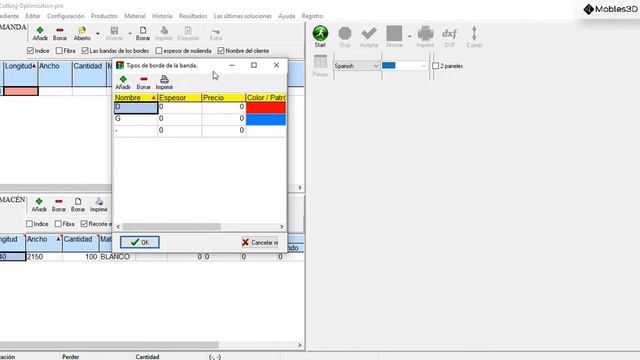Open the Registro menu
Screen dimensions: 640x360
click(312, 16)
